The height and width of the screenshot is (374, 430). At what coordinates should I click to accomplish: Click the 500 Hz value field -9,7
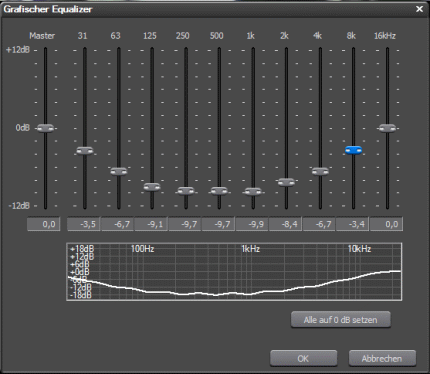click(219, 224)
